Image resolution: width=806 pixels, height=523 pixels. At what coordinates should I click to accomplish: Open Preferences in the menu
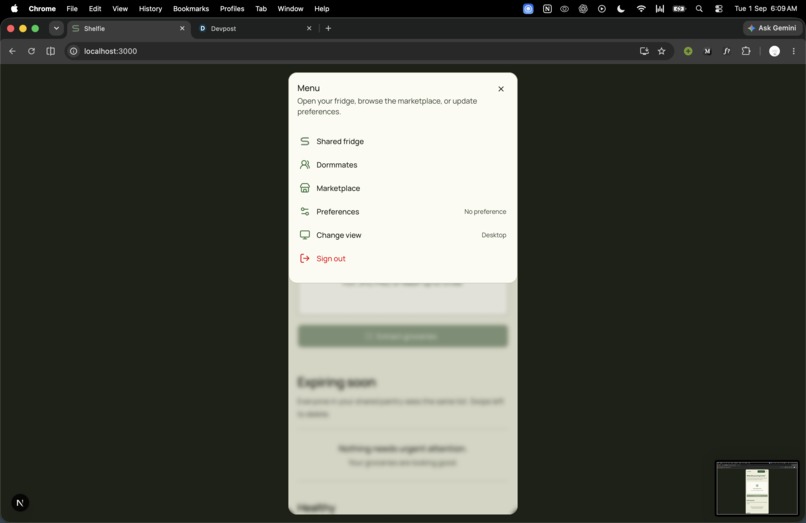[x=402, y=211]
